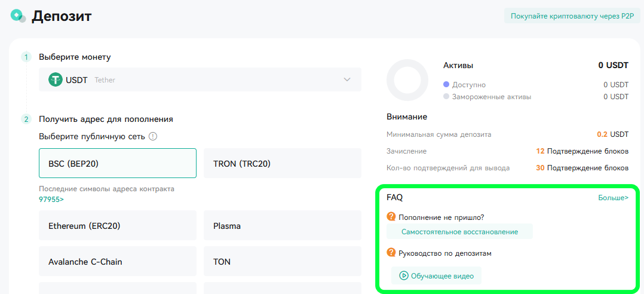
Task: Open Больше link in the FAQ section
Action: 613,198
